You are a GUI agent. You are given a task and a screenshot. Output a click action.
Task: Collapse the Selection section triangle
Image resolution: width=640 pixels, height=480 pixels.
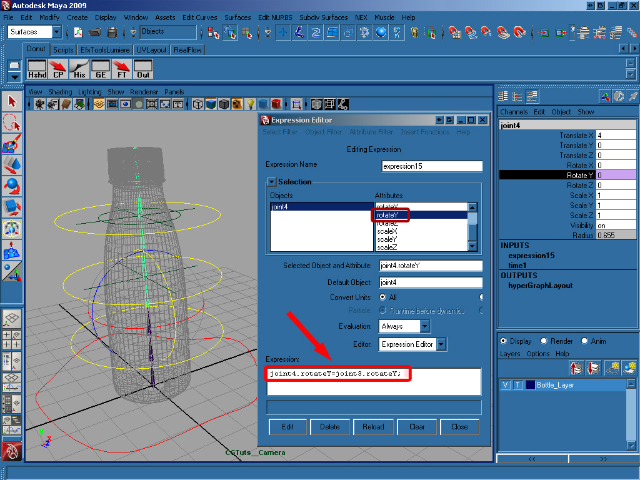click(271, 182)
